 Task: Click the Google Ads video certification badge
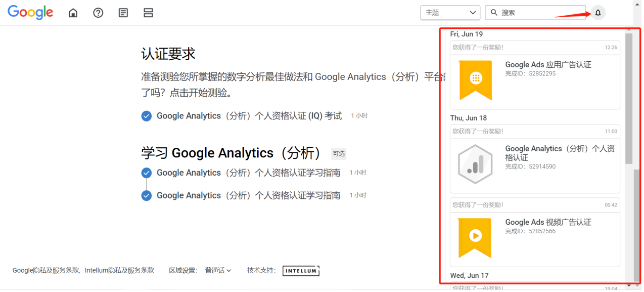pos(475,238)
